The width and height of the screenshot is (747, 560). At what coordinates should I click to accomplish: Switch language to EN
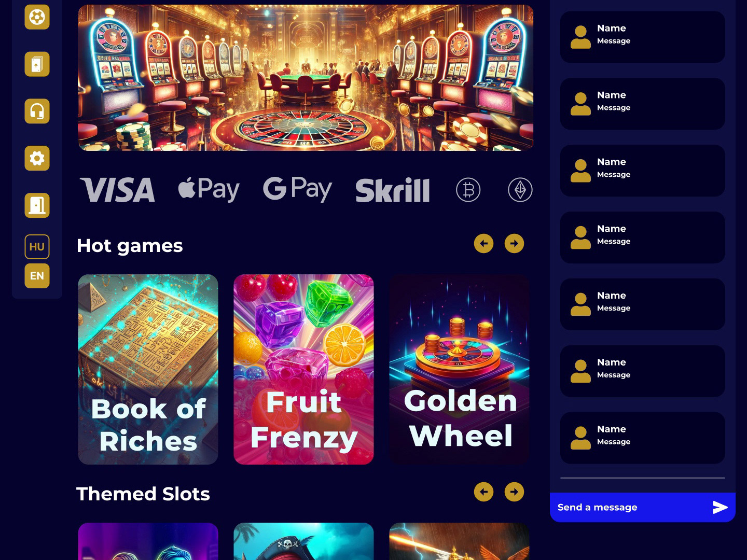tap(37, 276)
